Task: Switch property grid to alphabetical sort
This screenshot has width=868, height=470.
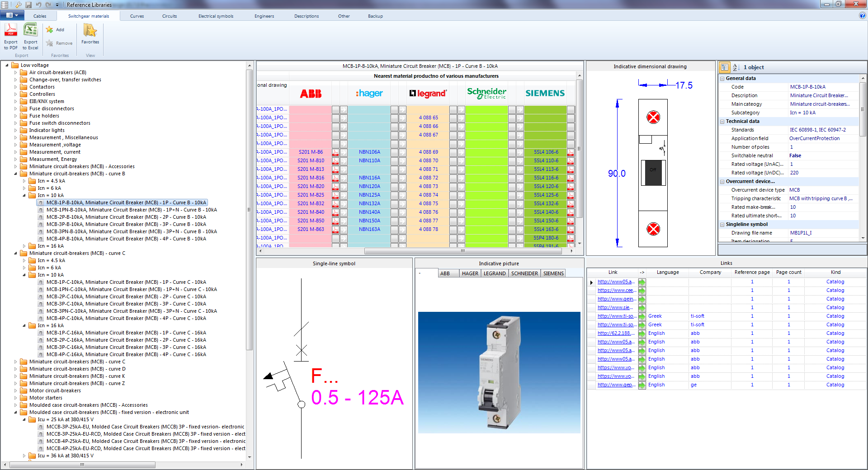Action: [x=736, y=67]
